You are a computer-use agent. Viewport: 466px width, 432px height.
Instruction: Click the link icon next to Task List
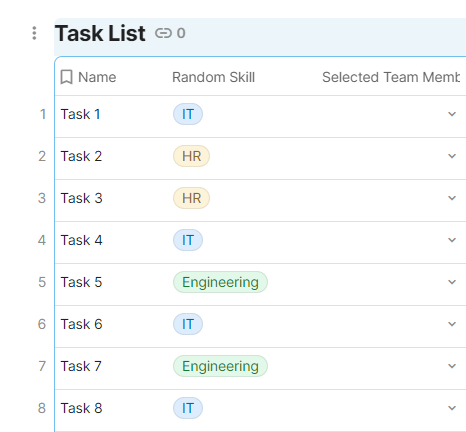click(x=163, y=33)
